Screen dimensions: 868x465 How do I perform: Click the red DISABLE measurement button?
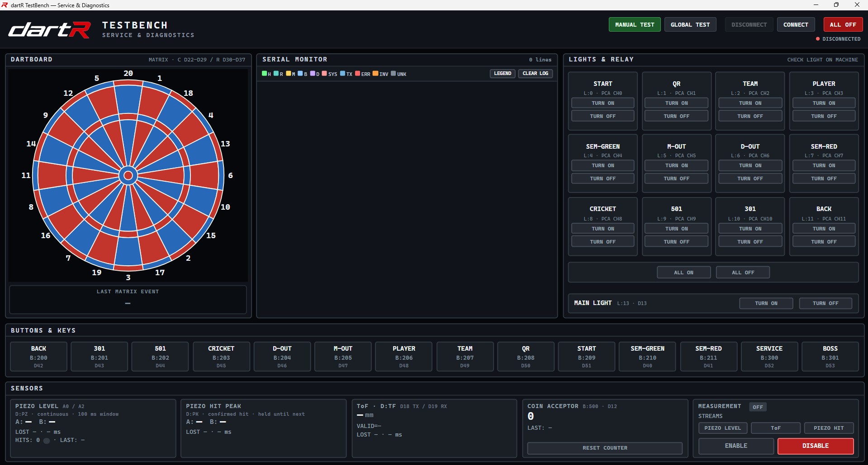point(816,446)
